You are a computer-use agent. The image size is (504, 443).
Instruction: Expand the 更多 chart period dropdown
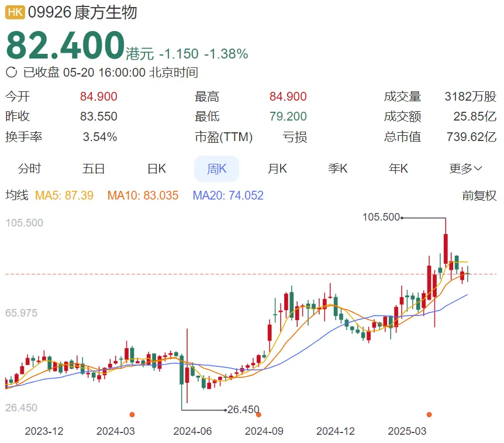pyautogui.click(x=465, y=169)
